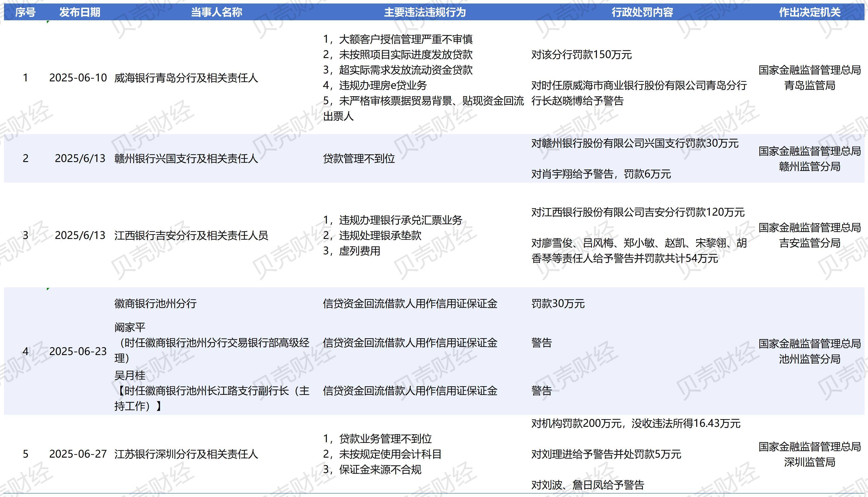Image resolution: width=868 pixels, height=497 pixels.
Task: Click the 警告 penalty in 吴月桂 row
Action: [542, 391]
